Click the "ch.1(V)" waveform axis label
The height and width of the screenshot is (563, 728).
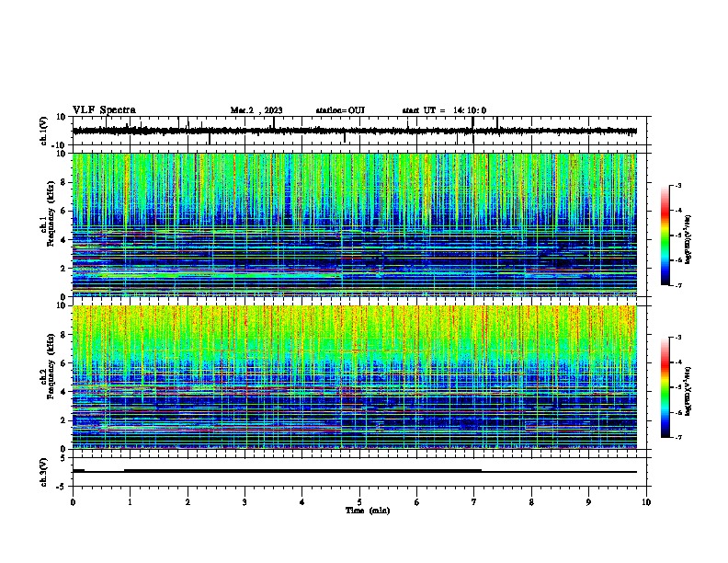[43, 131]
